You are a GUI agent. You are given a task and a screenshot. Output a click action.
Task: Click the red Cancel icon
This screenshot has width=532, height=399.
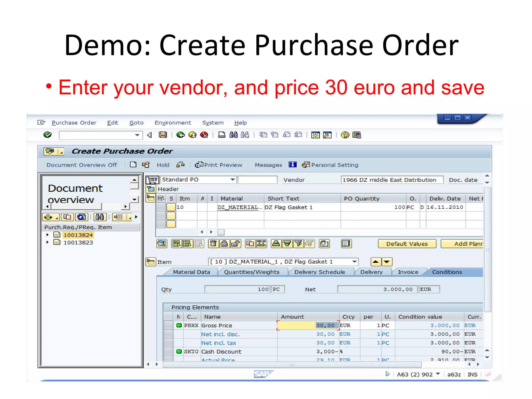pos(204,135)
